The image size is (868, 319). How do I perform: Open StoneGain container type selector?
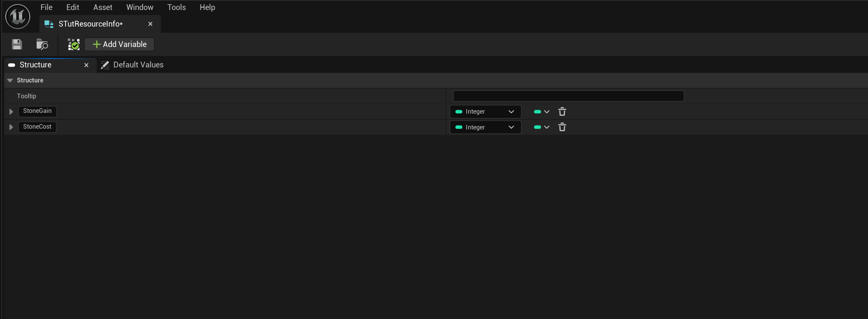[541, 112]
